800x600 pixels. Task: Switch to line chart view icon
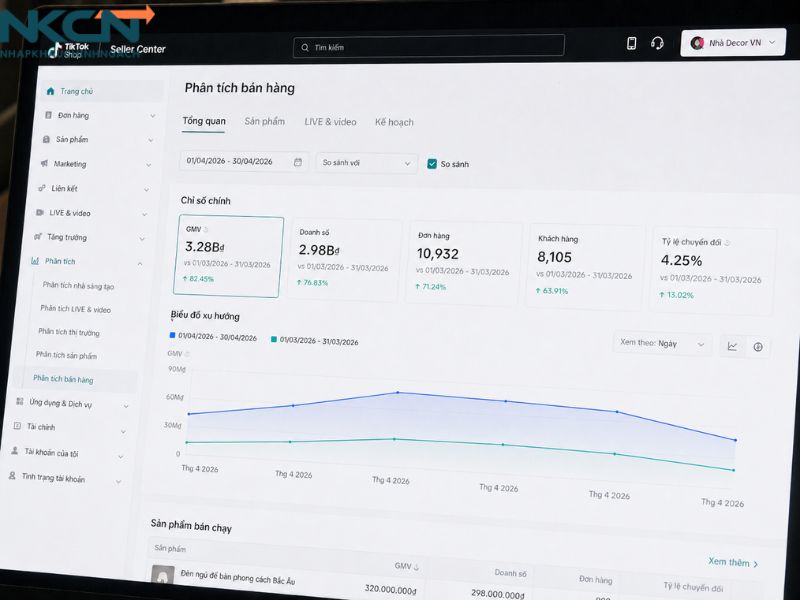click(732, 346)
